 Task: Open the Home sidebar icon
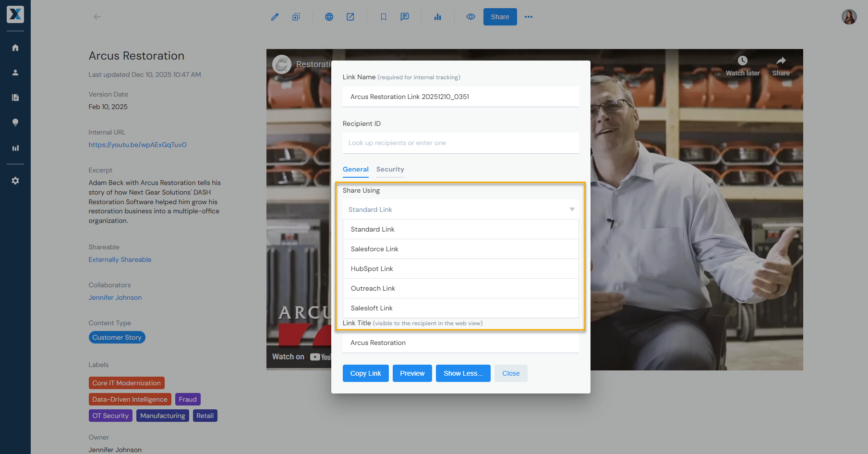point(15,48)
